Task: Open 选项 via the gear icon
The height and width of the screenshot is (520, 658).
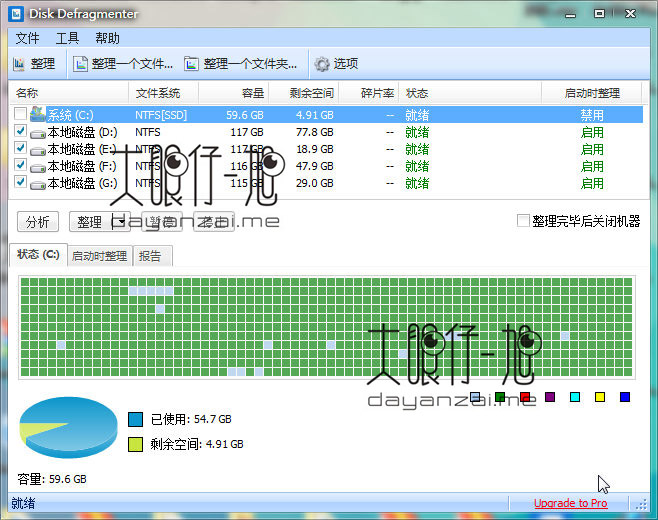Action: tap(322, 64)
